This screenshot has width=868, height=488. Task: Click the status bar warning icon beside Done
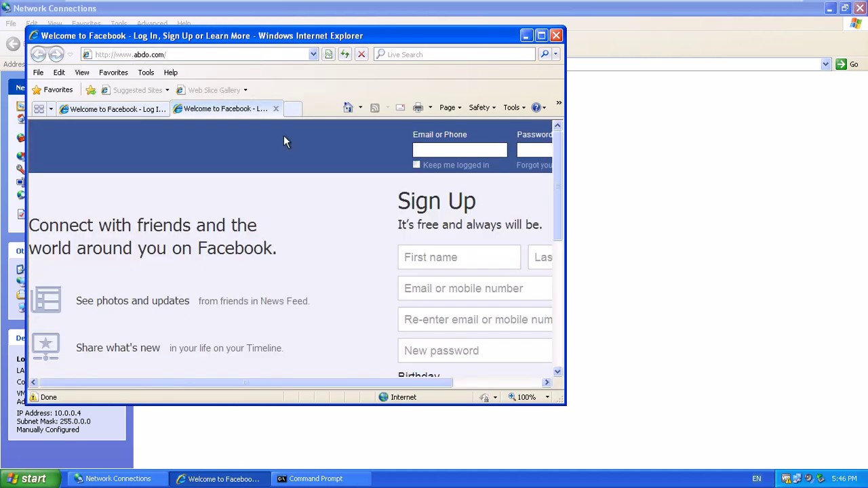point(33,397)
